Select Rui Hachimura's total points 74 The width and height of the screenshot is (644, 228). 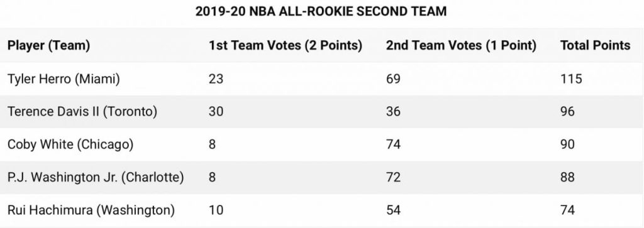click(x=567, y=210)
